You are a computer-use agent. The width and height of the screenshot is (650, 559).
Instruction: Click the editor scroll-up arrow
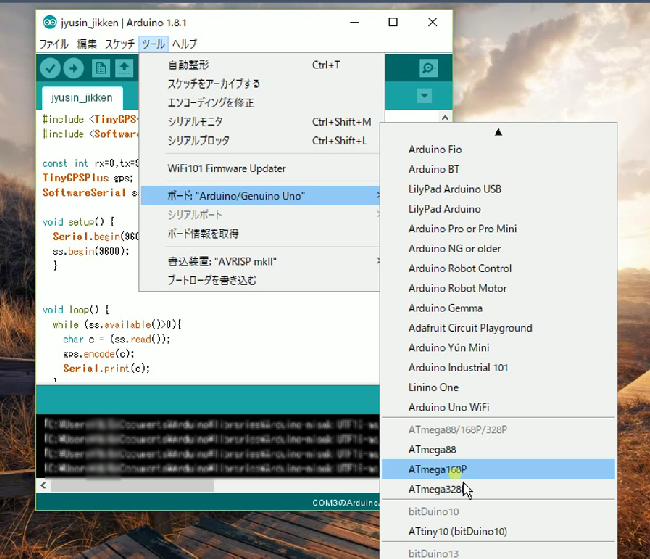(445, 118)
